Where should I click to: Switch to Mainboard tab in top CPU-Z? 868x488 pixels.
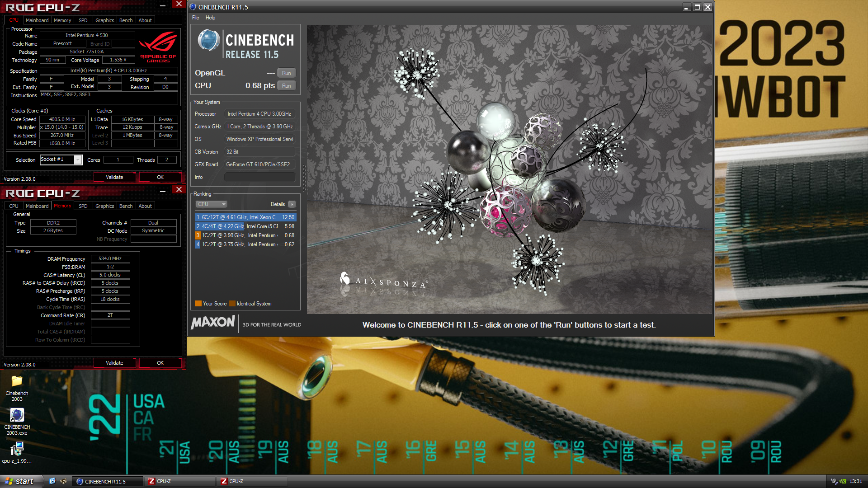(x=37, y=20)
